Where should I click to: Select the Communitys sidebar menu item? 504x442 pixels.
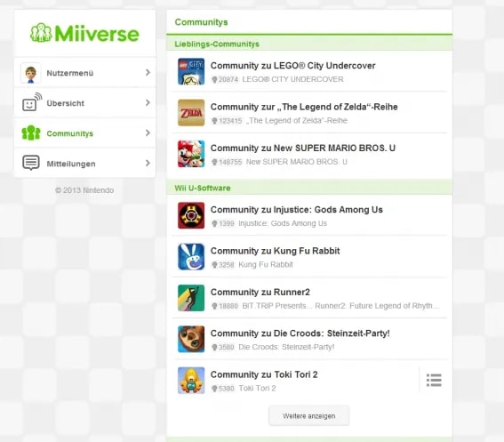point(84,133)
